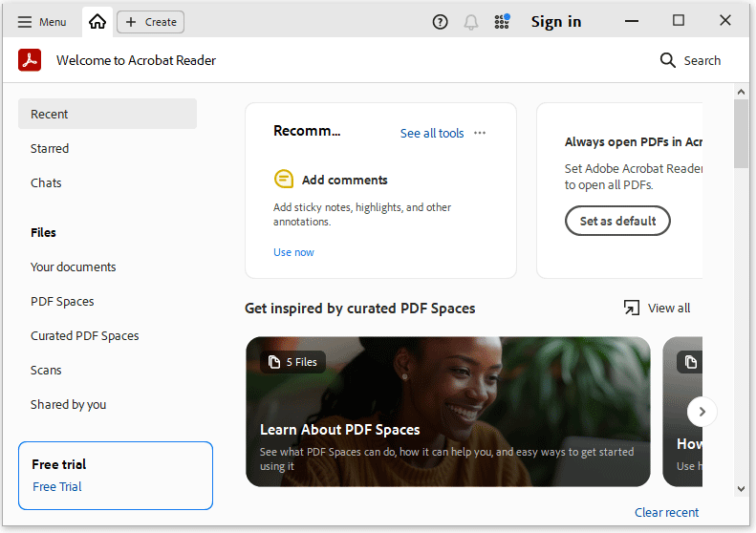Minimize the Acrobat window

(632, 21)
